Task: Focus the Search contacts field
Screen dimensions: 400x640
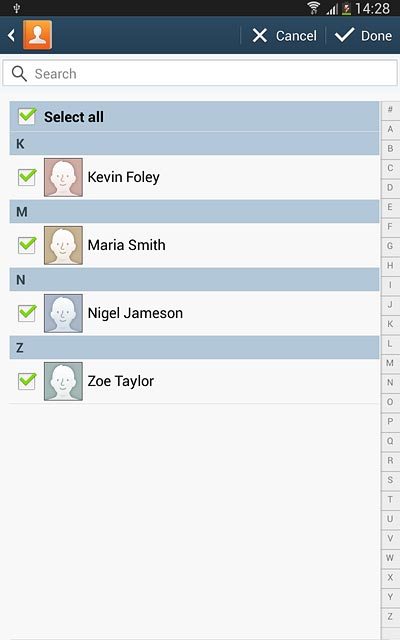Action: [200, 73]
